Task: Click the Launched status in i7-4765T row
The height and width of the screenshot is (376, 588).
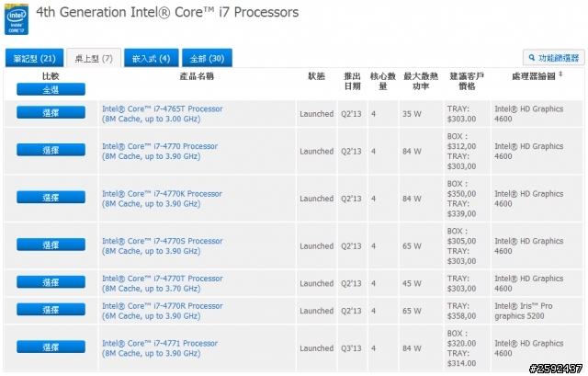Action: pyautogui.click(x=316, y=114)
